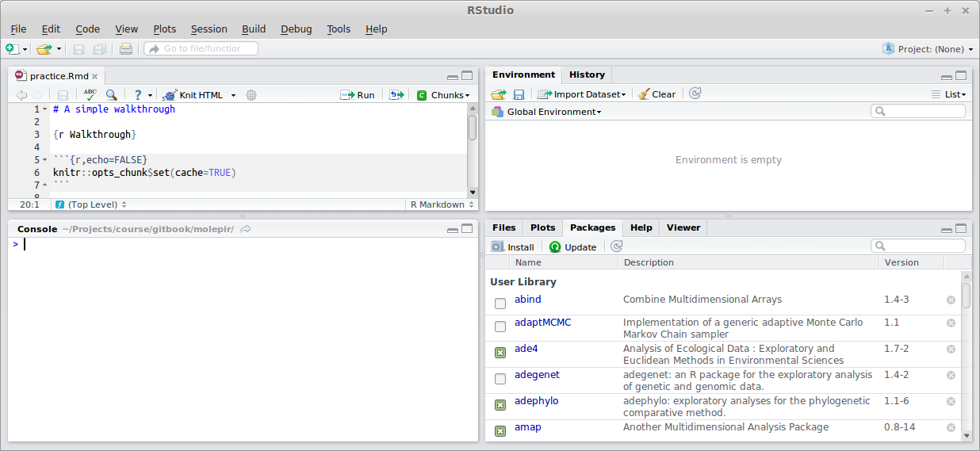Open the Session menu

209,29
